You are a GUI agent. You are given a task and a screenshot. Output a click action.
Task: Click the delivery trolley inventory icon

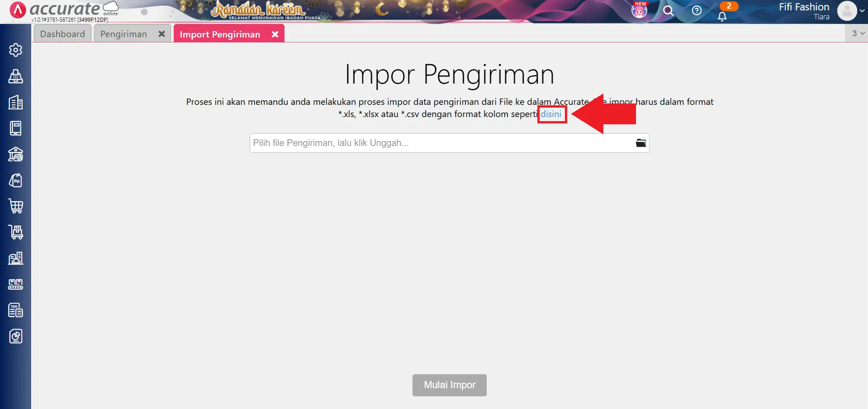point(16,232)
